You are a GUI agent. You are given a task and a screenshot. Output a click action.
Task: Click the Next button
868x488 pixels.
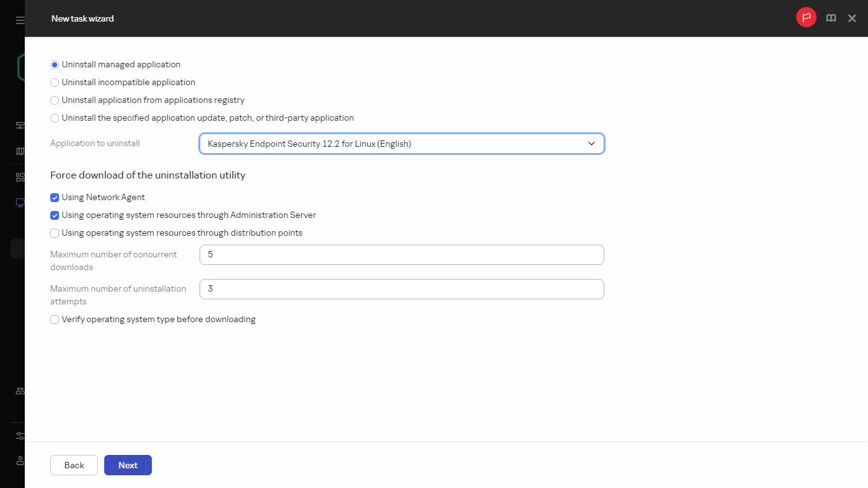coord(128,464)
